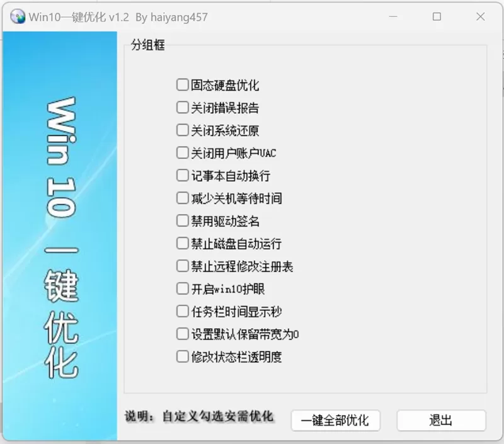Enable 禁止远程修改注册表
Image resolution: width=504 pixels, height=444 pixels.
pyautogui.click(x=182, y=266)
